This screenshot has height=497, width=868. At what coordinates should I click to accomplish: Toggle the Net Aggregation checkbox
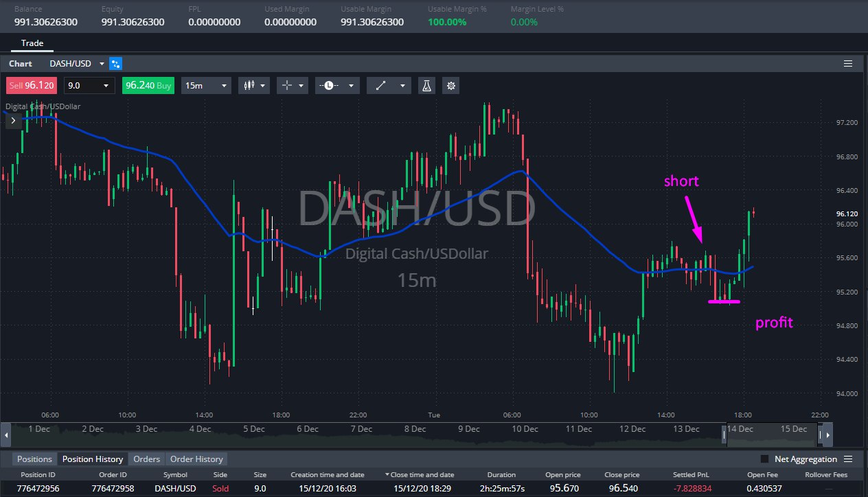click(764, 459)
